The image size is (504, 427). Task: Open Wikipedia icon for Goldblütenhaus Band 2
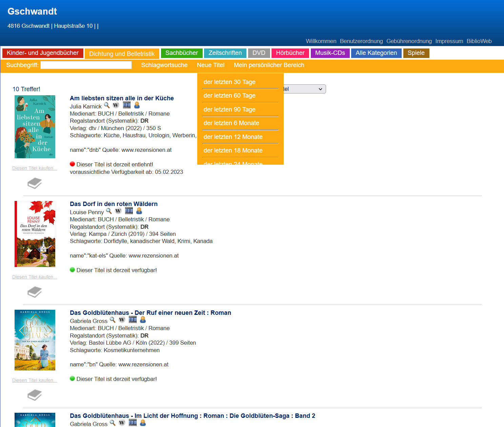tap(122, 423)
